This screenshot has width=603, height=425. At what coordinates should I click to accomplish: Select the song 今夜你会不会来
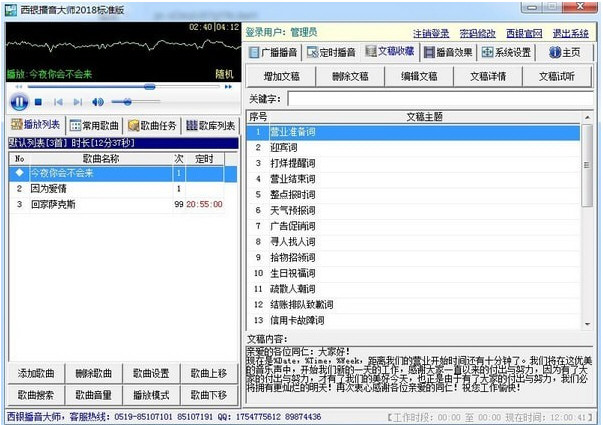click(x=123, y=173)
